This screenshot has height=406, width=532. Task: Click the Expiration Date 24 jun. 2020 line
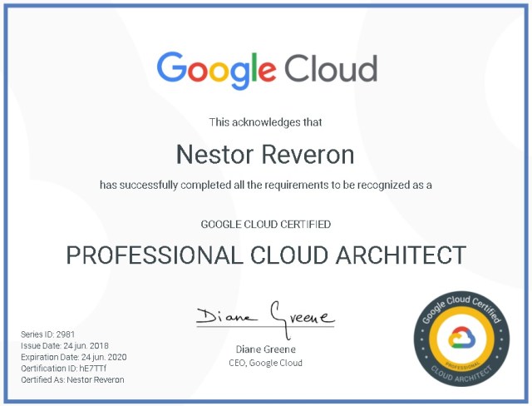tap(73, 357)
